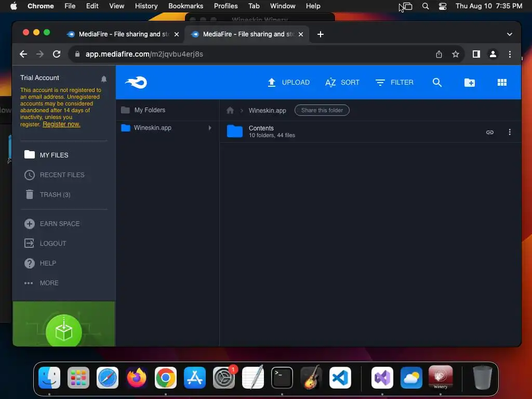
Task: Click the share page icon in address bar
Action: (x=438, y=54)
